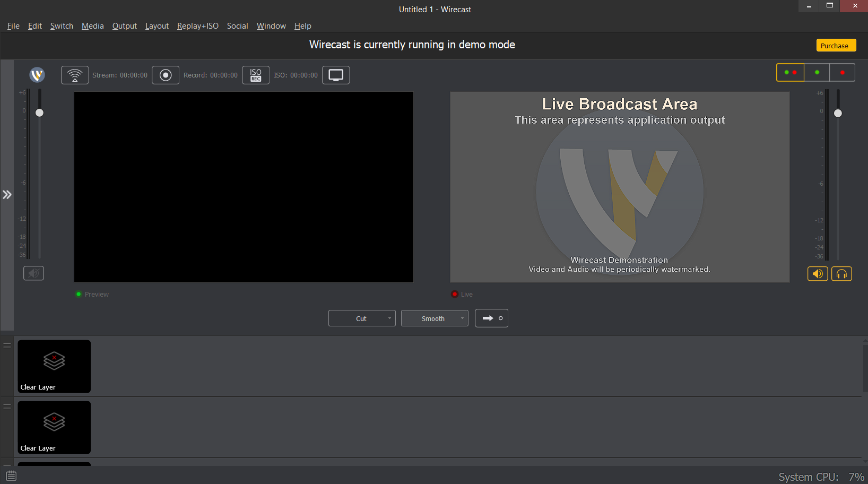Viewport: 868px width, 484px height.
Task: Click the Wirecast logo icon
Action: click(37, 75)
